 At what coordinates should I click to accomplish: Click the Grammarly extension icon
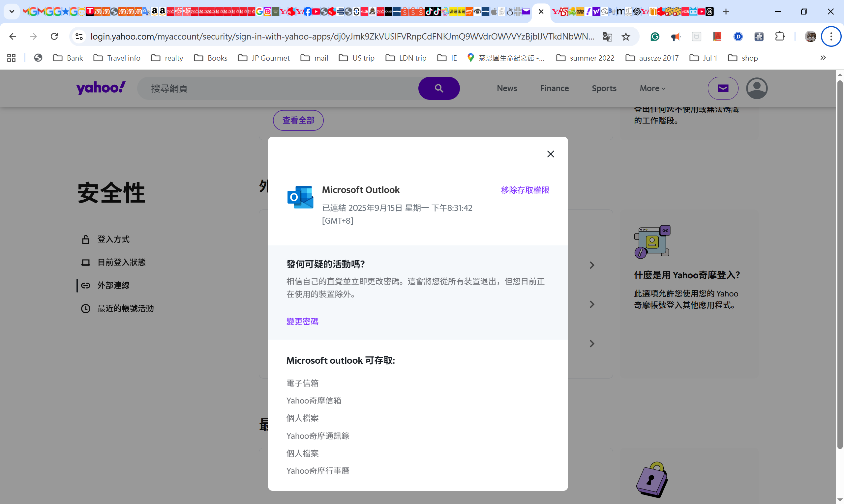tap(655, 37)
